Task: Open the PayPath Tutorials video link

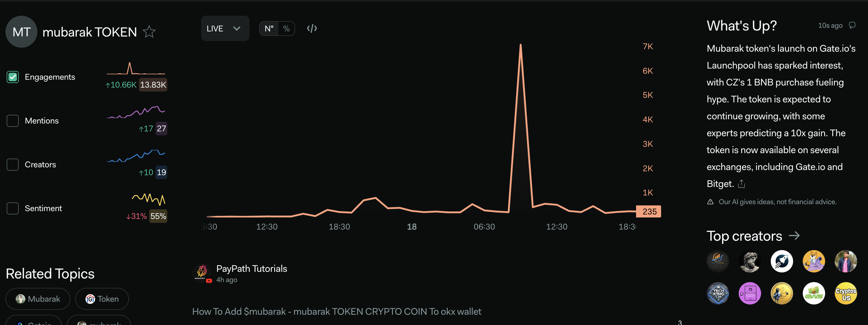Action: pos(252,268)
